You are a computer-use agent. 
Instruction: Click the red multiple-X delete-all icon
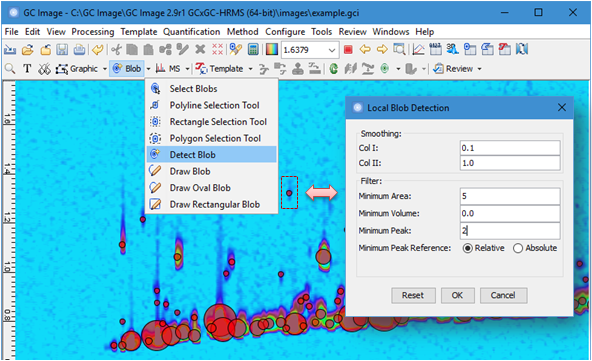217,49
